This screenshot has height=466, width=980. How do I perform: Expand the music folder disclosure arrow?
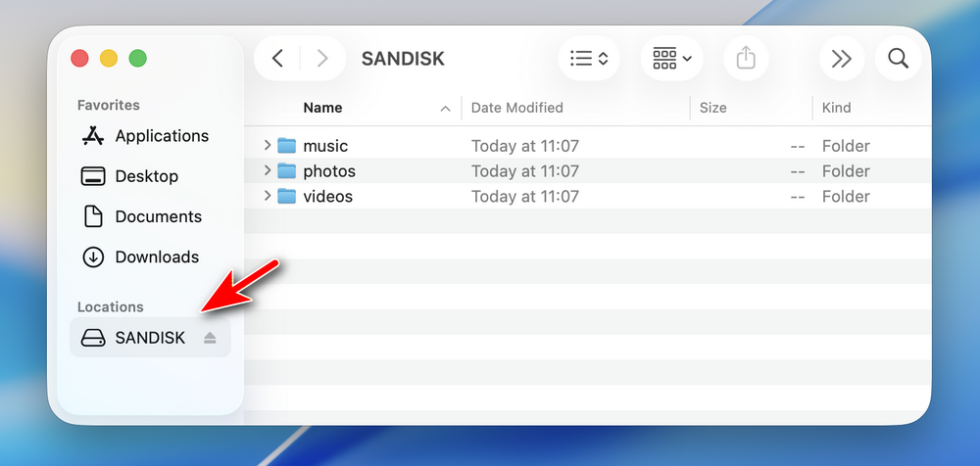(268, 146)
